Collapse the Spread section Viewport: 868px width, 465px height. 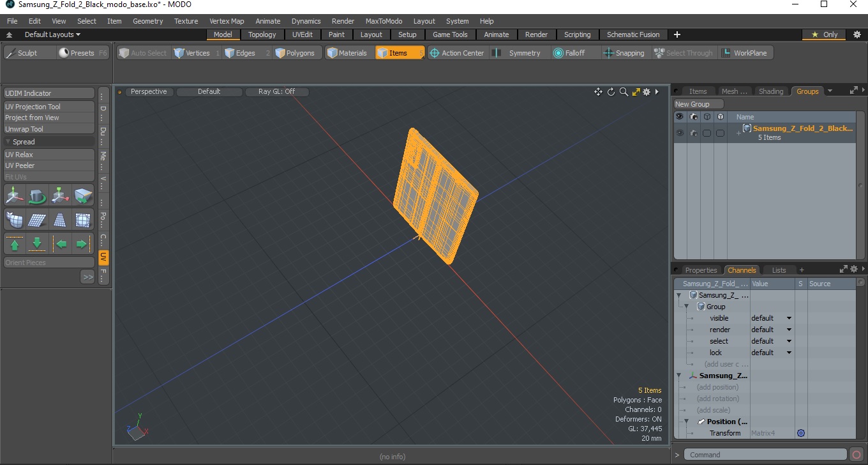coord(8,142)
